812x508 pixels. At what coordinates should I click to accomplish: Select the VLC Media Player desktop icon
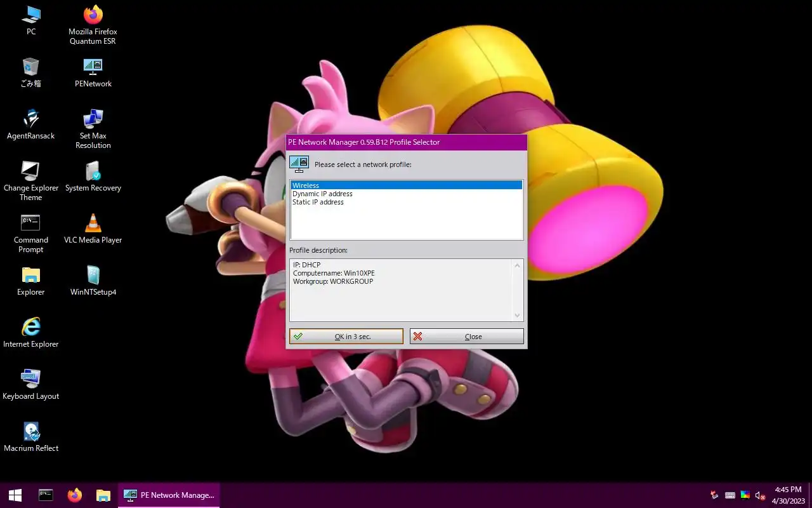93,228
